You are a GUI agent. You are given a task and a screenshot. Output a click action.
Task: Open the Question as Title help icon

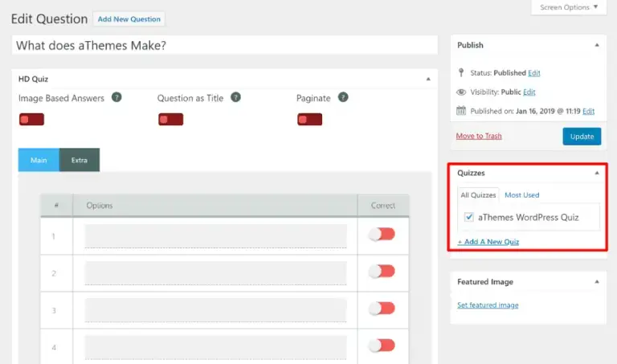(x=235, y=97)
